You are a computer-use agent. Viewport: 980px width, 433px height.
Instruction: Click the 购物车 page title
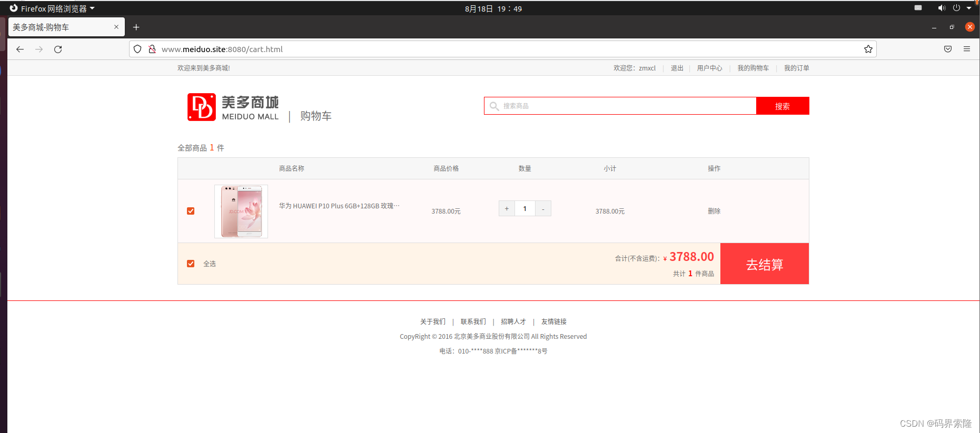(316, 116)
